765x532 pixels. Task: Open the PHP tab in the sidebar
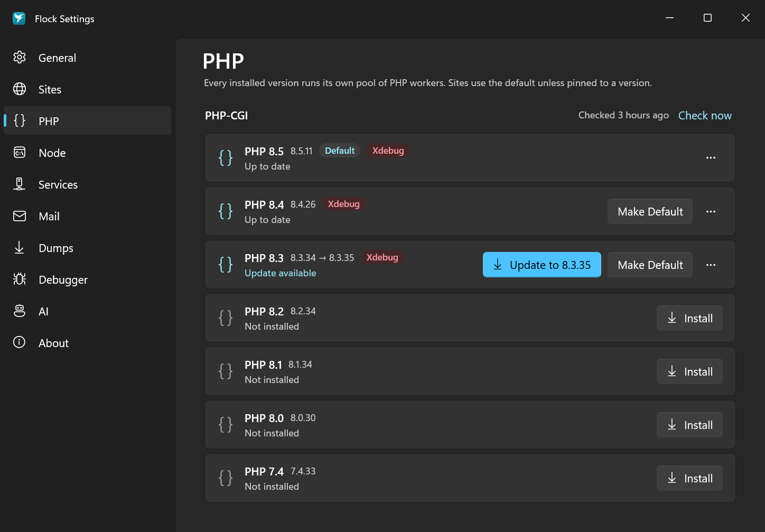click(x=88, y=120)
